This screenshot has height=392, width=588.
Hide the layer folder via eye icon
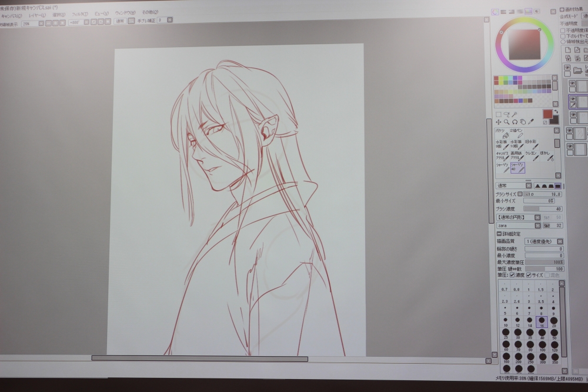pos(567,68)
